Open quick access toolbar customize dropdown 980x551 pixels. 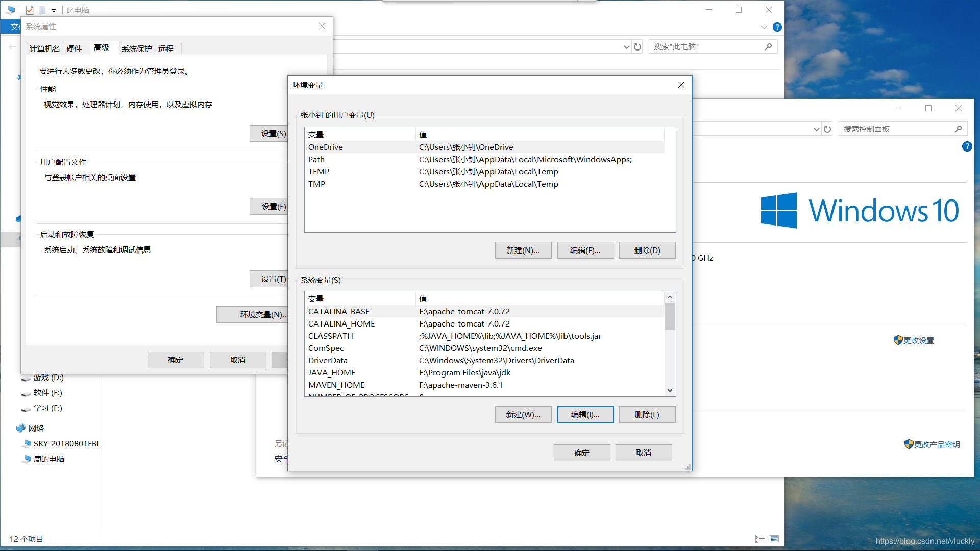54,10
